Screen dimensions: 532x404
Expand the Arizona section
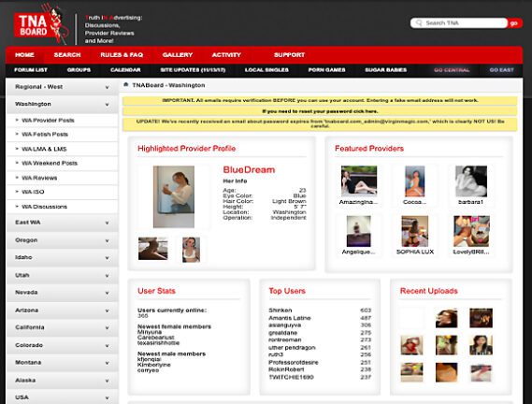coord(62,310)
